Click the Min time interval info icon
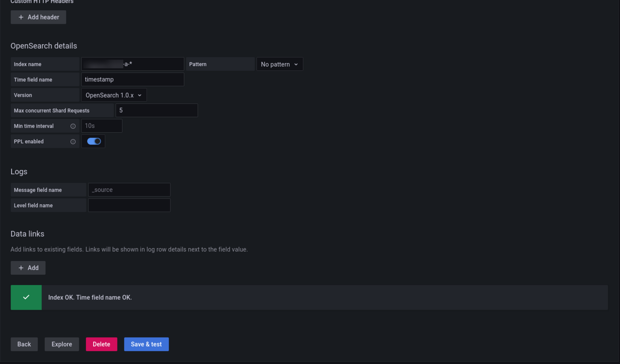Screen dimensions: 620x364 (x=73, y=126)
